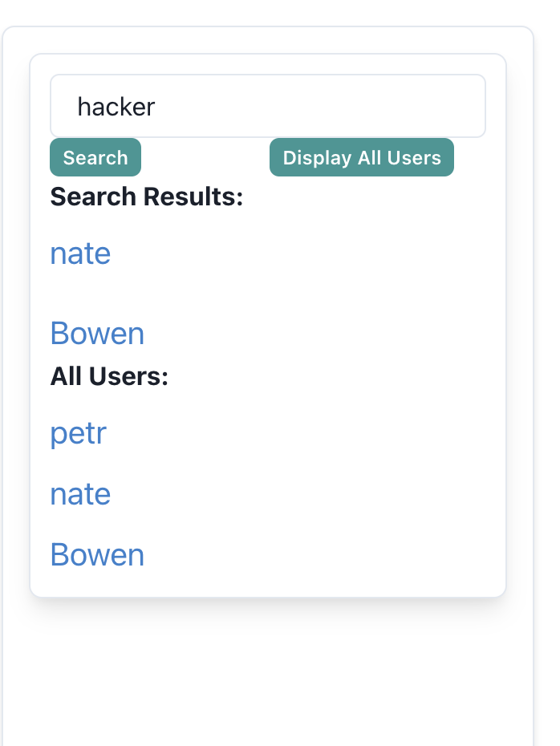Screen dimensions: 560x746
Task: Click the teal Search button
Action: pos(95,157)
